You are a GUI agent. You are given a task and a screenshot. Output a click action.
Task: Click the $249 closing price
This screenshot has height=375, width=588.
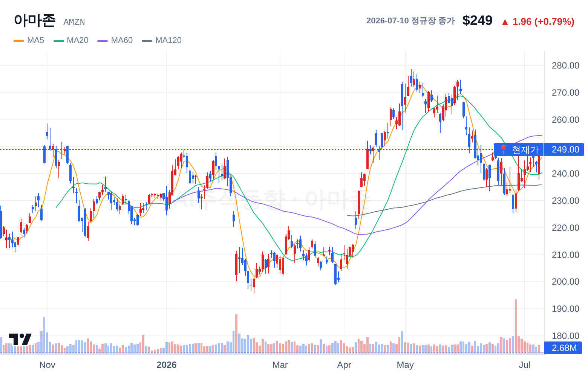(x=478, y=20)
